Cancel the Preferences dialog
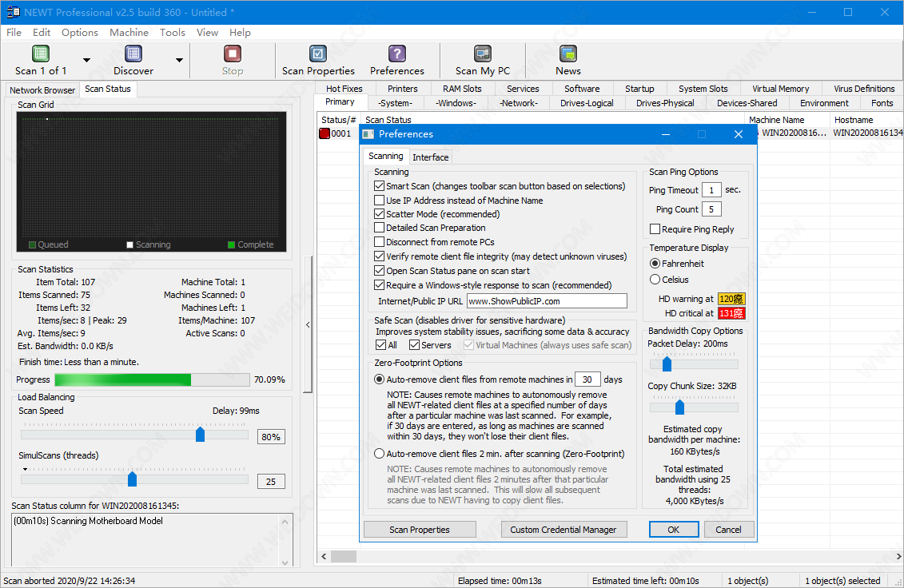 (x=728, y=530)
